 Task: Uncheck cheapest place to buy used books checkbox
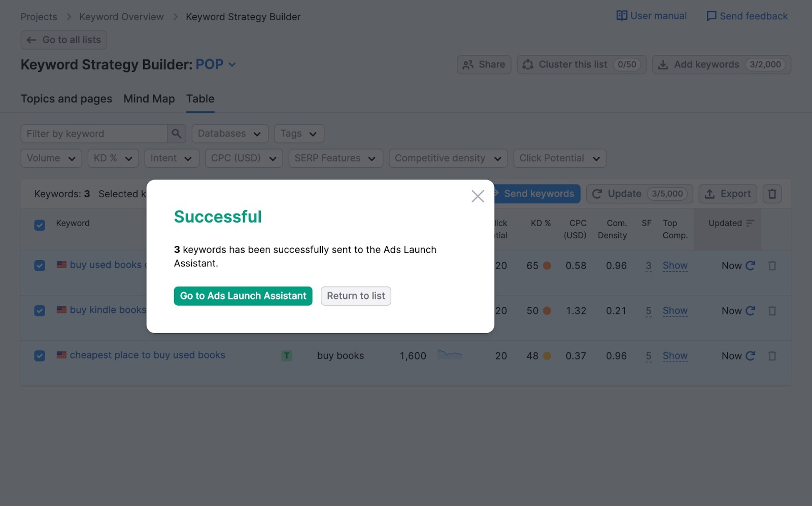(x=40, y=356)
